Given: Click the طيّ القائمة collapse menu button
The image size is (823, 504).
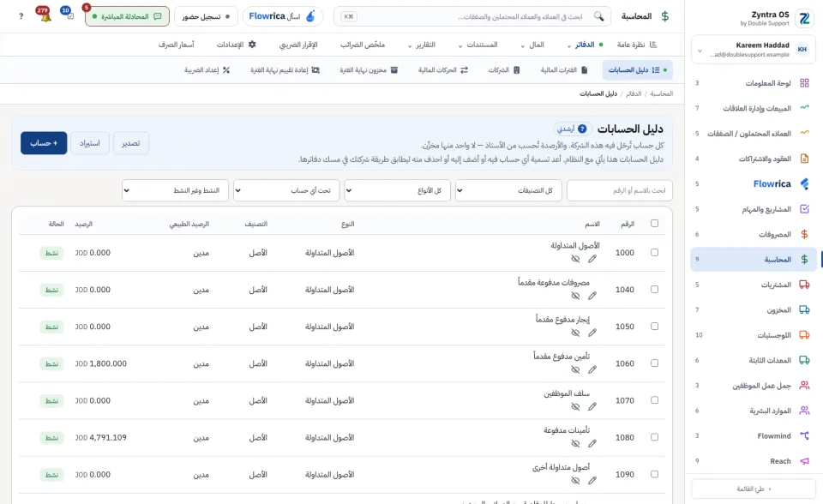Looking at the screenshot, I should click(754, 489).
